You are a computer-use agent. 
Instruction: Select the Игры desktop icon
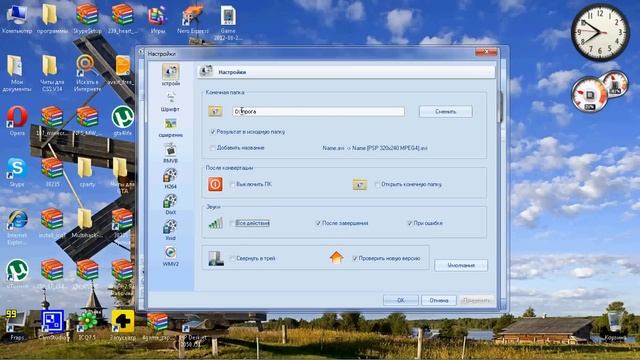pyautogui.click(x=158, y=20)
